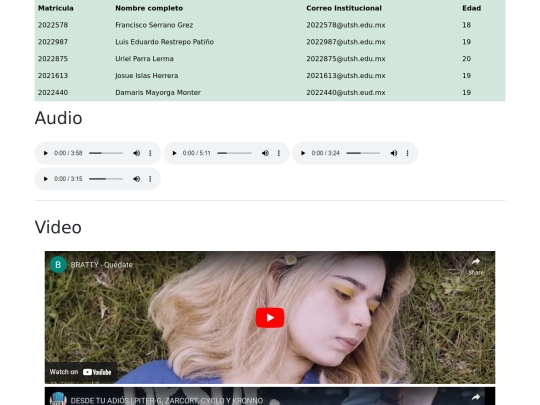540x405 pixels.
Task: Click the name Luis Eduardo Restrepo Patiño
Action: tap(165, 42)
